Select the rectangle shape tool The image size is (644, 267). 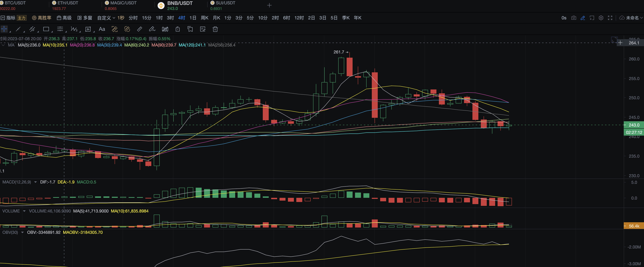[x=46, y=29]
